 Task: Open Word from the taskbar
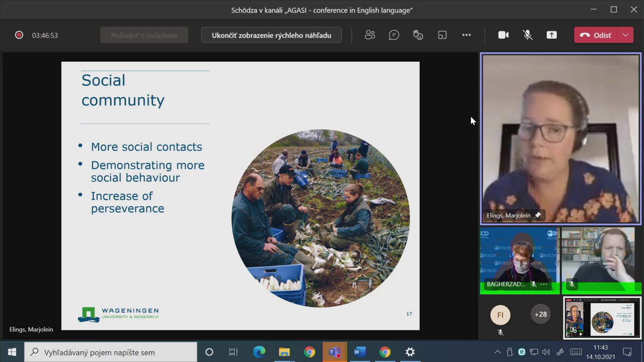(360, 352)
